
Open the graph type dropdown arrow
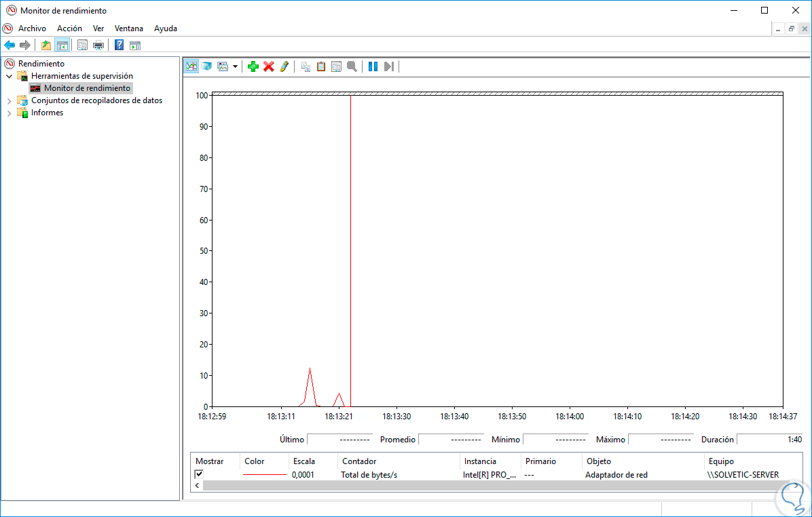[235, 66]
